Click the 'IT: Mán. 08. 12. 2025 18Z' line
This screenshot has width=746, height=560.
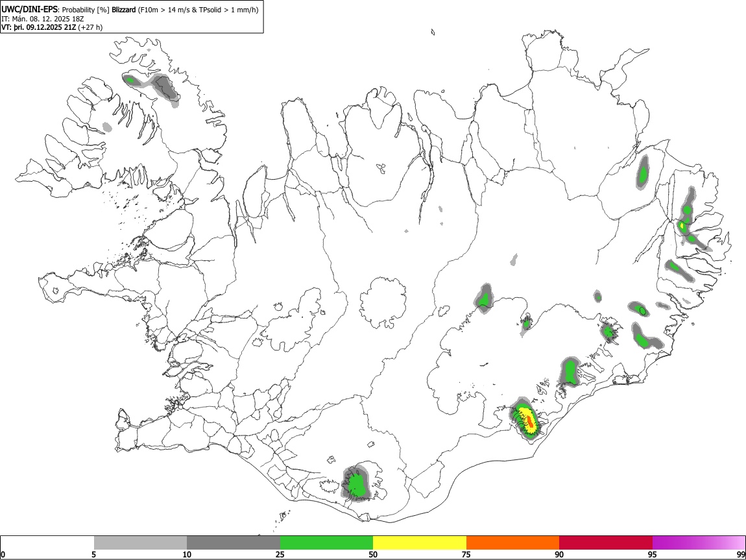point(42,19)
